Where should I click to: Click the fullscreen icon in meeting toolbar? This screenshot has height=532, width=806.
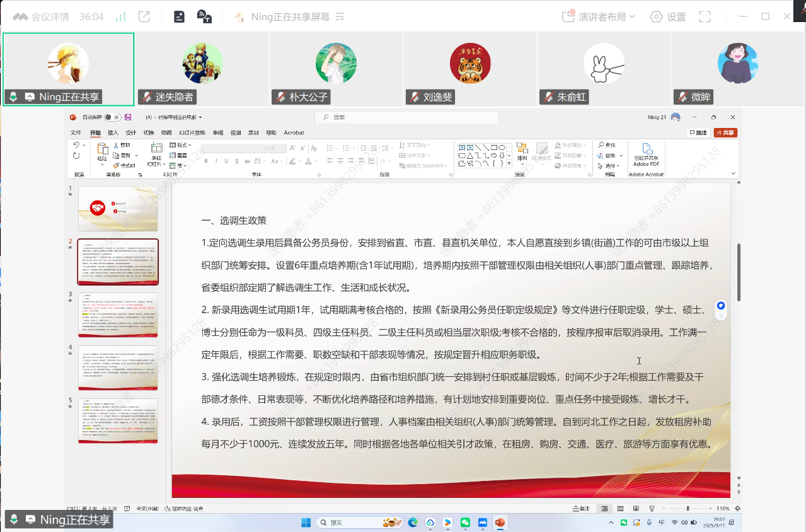pos(705,17)
